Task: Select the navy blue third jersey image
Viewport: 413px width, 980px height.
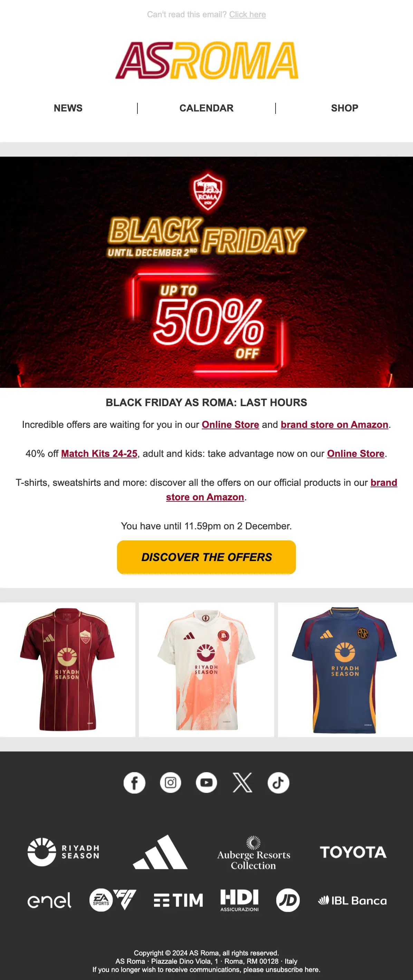Action: pyautogui.click(x=345, y=669)
